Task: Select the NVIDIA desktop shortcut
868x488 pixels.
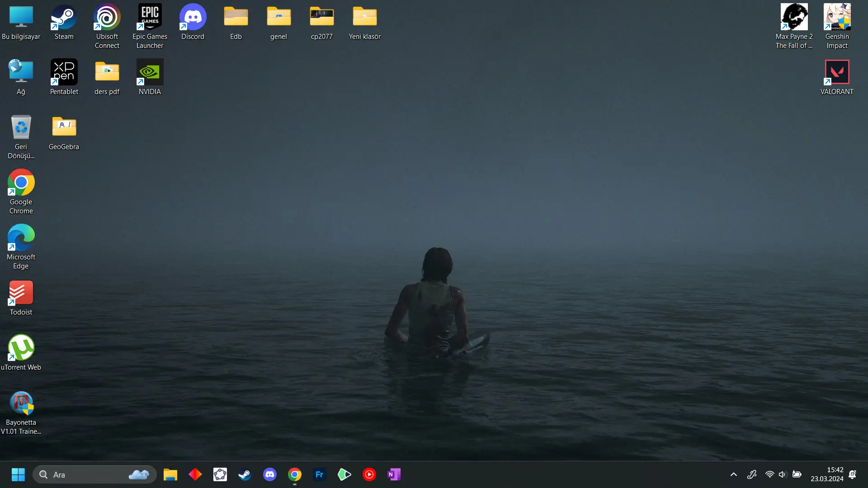Action: 150,77
